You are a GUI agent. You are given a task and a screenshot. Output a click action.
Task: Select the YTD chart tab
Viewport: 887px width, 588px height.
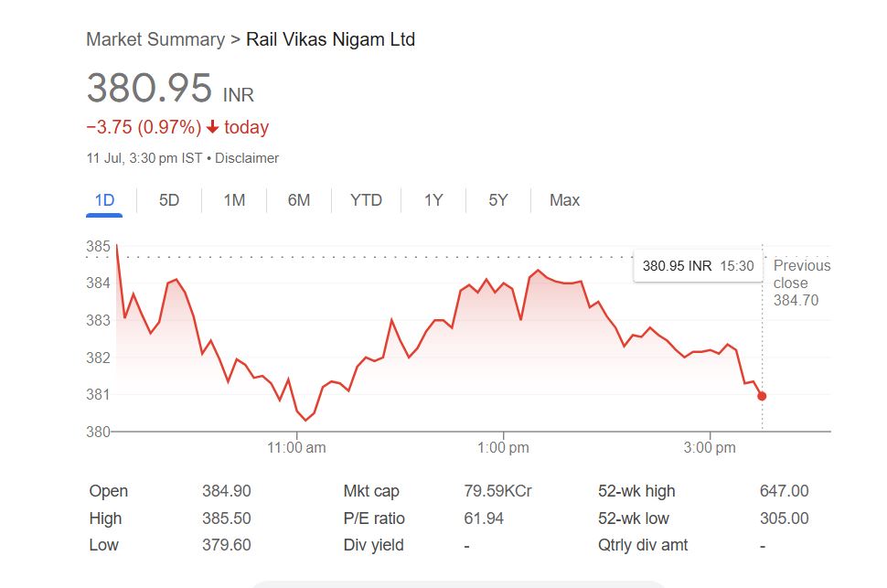coord(366,200)
